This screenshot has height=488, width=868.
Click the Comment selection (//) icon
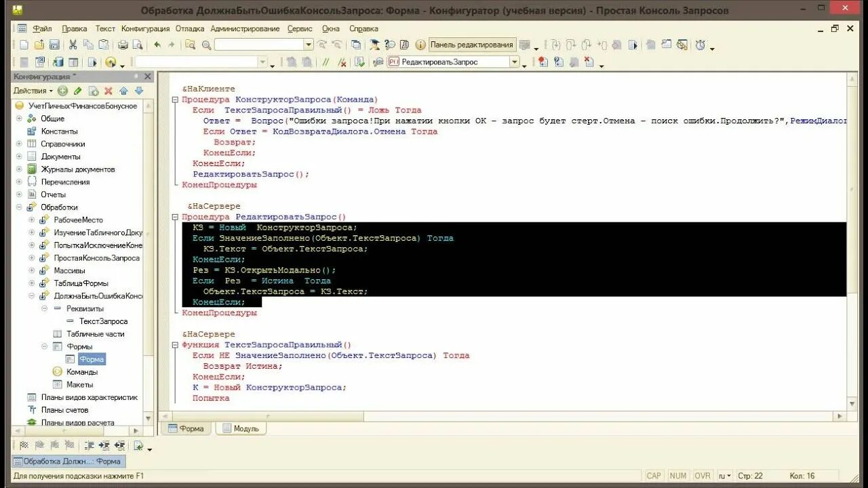pyautogui.click(x=326, y=62)
